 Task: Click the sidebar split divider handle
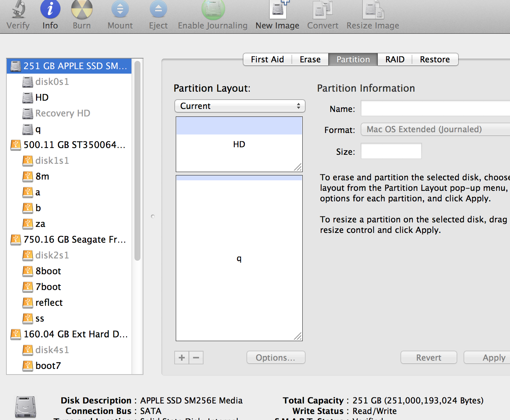(153, 216)
